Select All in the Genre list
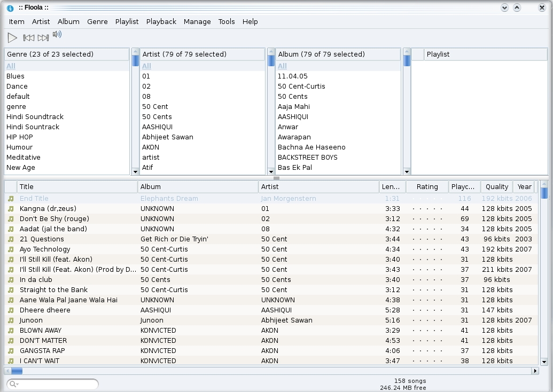 11,66
